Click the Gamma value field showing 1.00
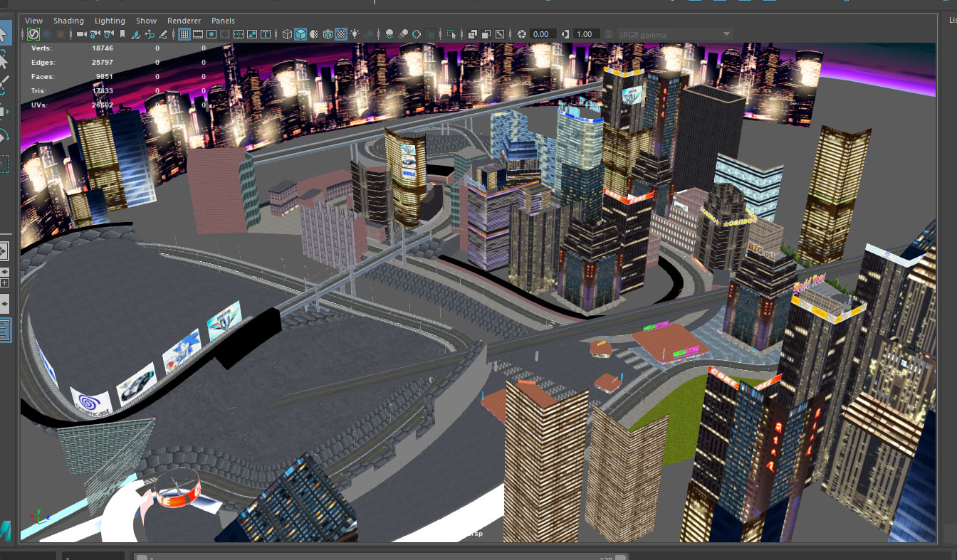This screenshot has height=560, width=957. (x=585, y=34)
